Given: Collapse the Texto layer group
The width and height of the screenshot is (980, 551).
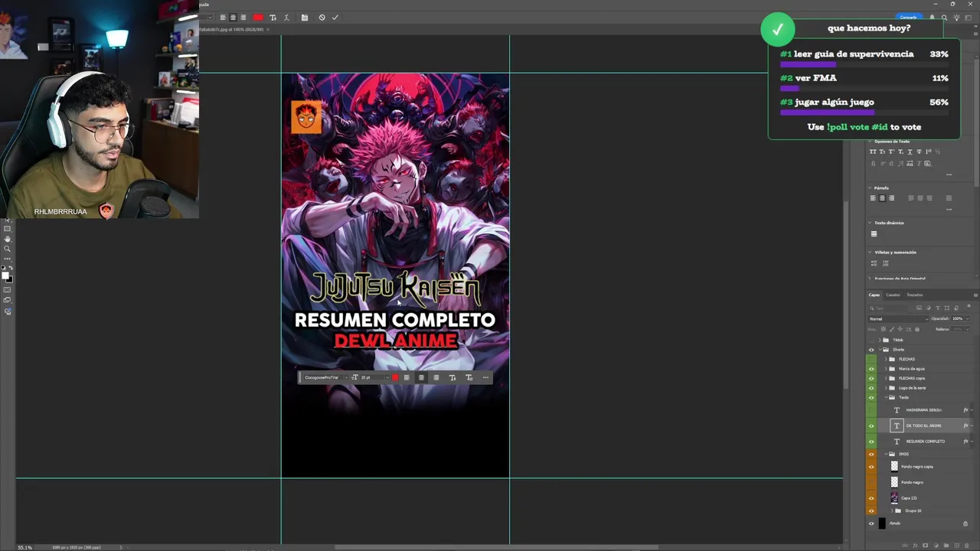Looking at the screenshot, I should (x=886, y=397).
